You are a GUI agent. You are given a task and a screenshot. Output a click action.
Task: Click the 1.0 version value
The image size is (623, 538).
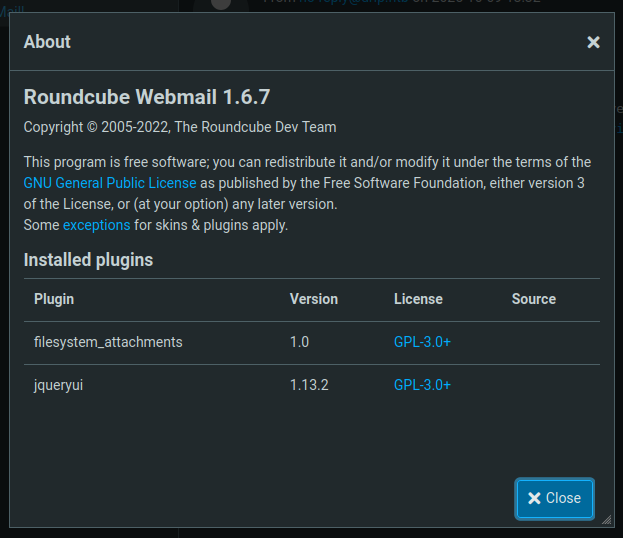pyautogui.click(x=299, y=342)
